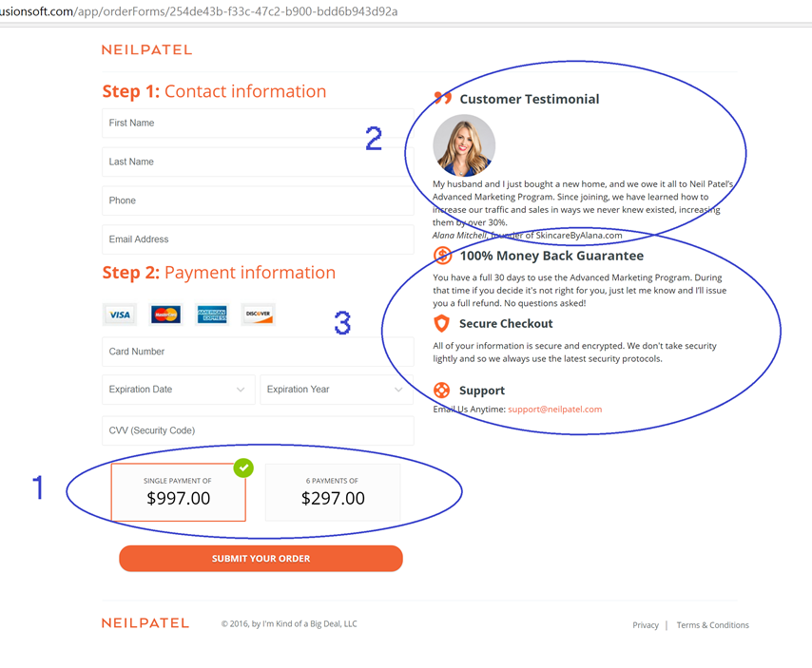Click the green checkmark on selected plan
The width and height of the screenshot is (812, 668).
244,468
